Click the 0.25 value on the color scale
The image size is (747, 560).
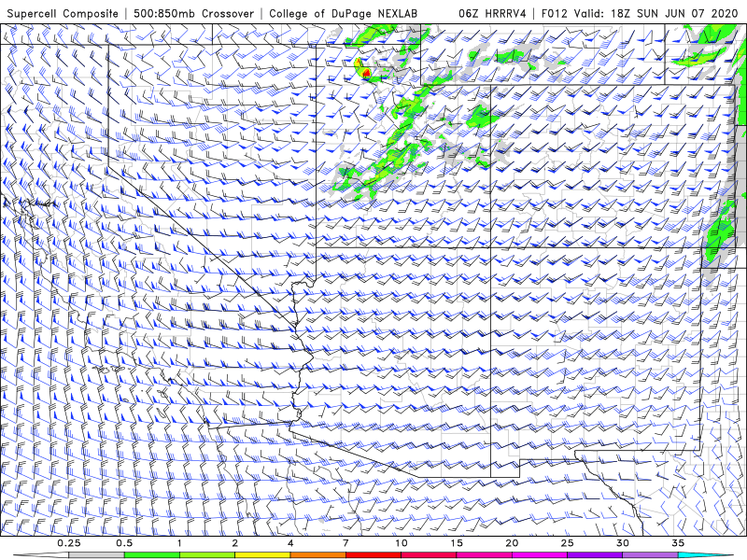click(68, 543)
